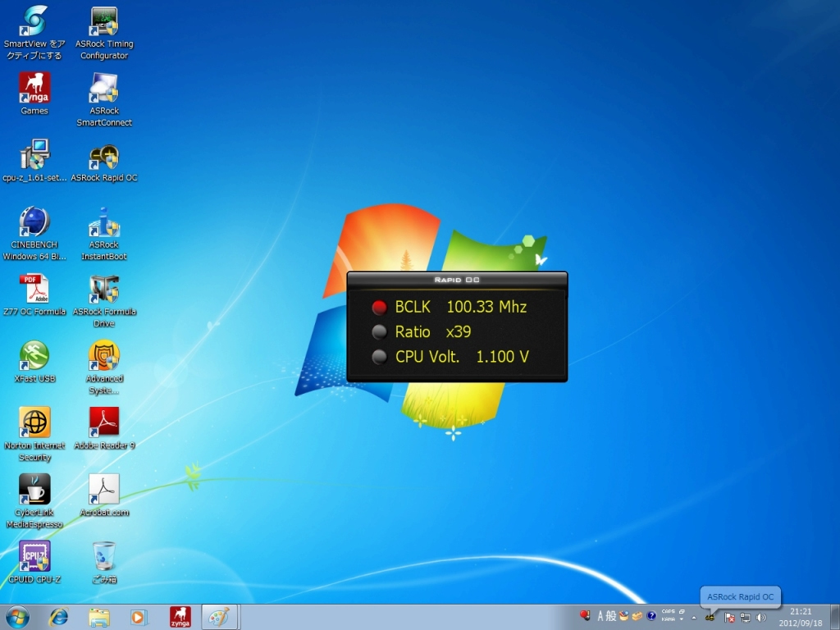Viewport: 840px width, 630px height.
Task: Open CPUID CPU-Z desktop shortcut
Action: [x=34, y=563]
